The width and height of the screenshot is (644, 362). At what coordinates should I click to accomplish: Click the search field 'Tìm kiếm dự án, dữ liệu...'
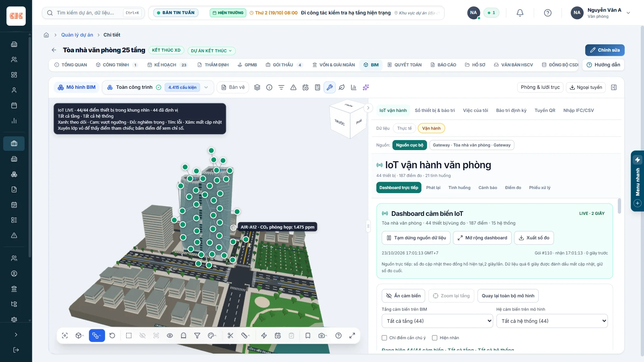pos(93,13)
